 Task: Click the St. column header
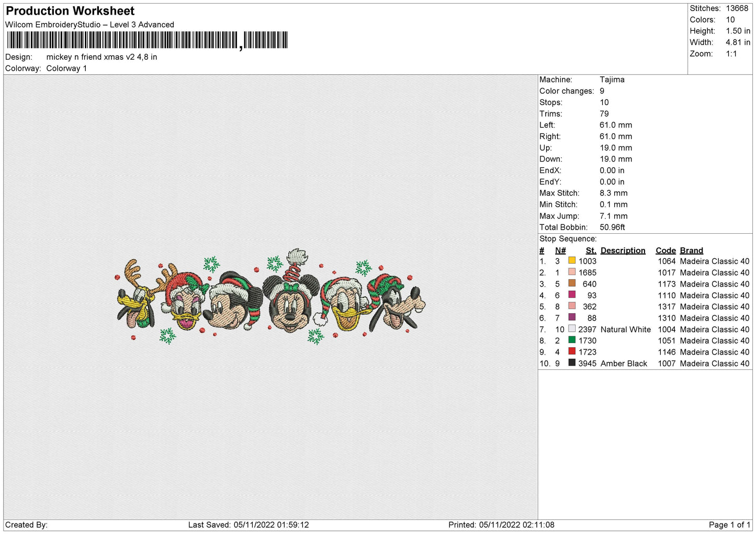point(591,251)
